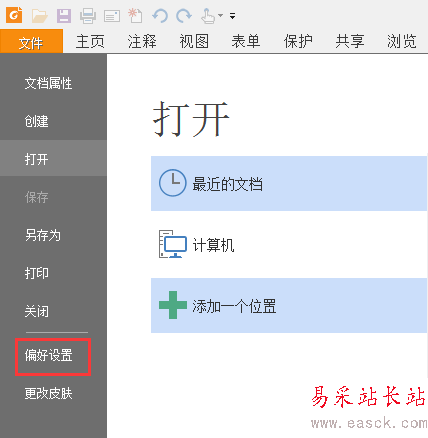
Task: Click 最近的文档 location entry
Action: (289, 183)
